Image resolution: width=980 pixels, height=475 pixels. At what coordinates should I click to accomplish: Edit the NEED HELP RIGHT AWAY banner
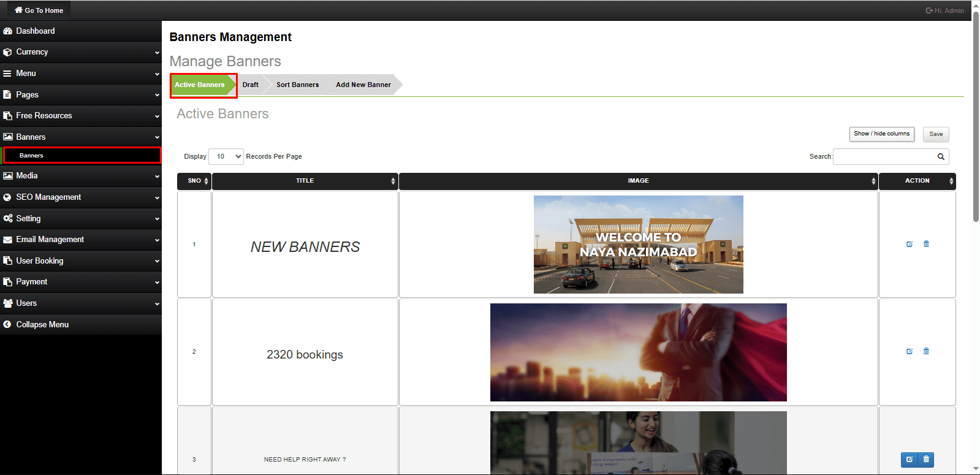(910, 460)
